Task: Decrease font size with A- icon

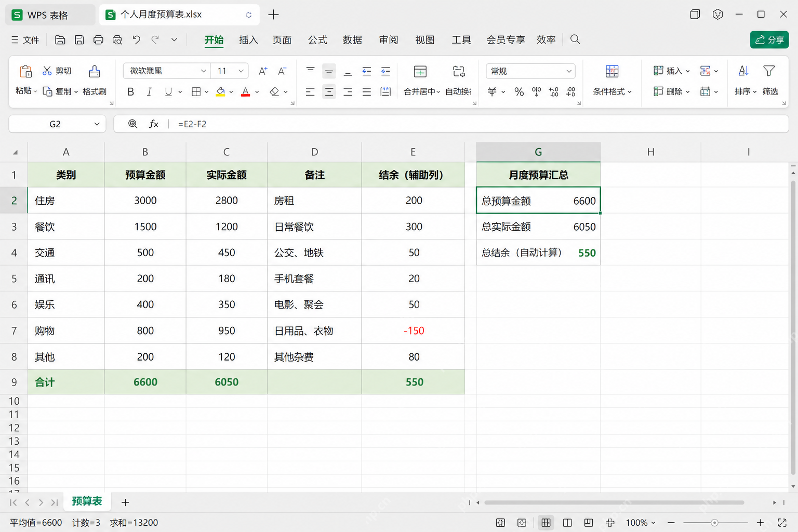Action: point(282,71)
